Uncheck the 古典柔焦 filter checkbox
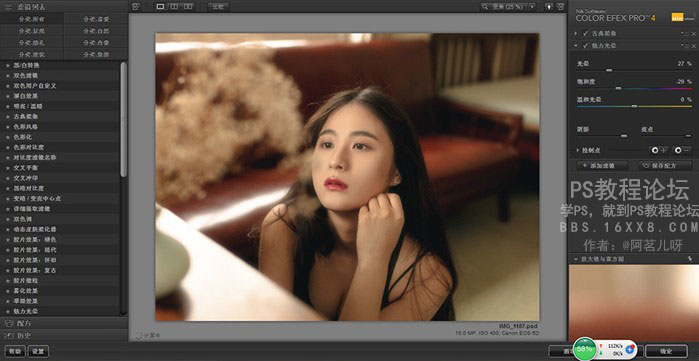Image resolution: width=699 pixels, height=361 pixels. click(585, 33)
